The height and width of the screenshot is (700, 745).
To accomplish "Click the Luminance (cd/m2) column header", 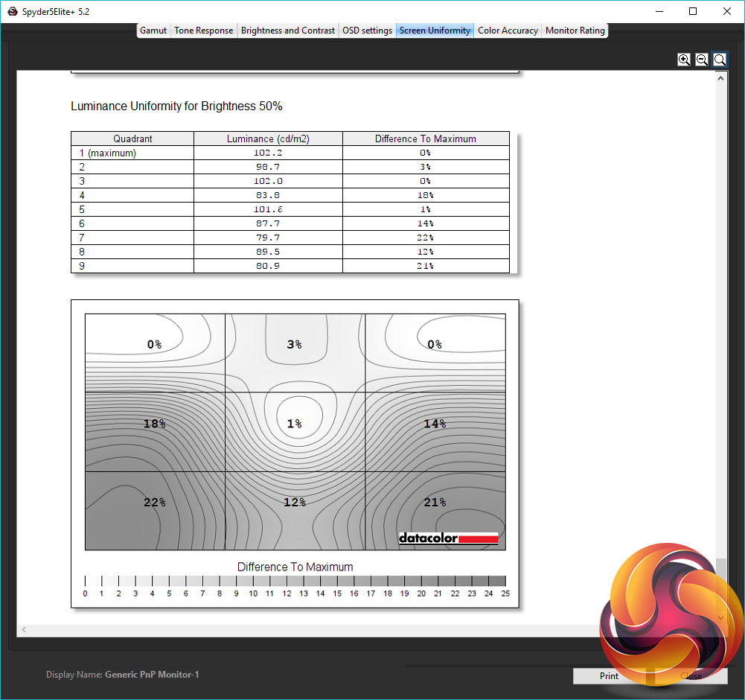I will pyautogui.click(x=268, y=139).
